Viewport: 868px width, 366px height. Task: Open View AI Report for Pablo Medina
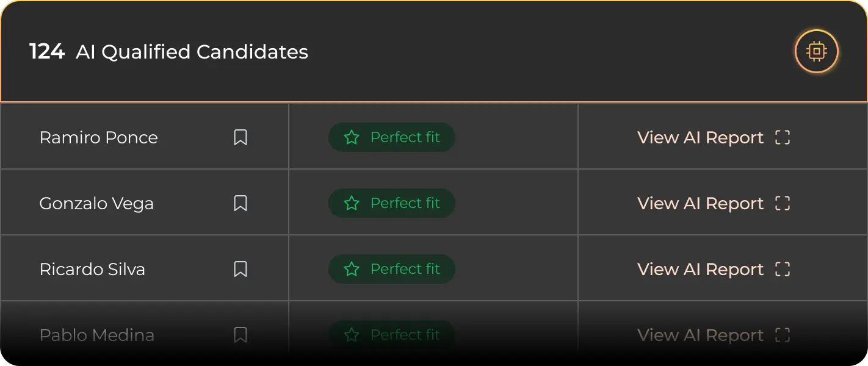[x=700, y=335]
